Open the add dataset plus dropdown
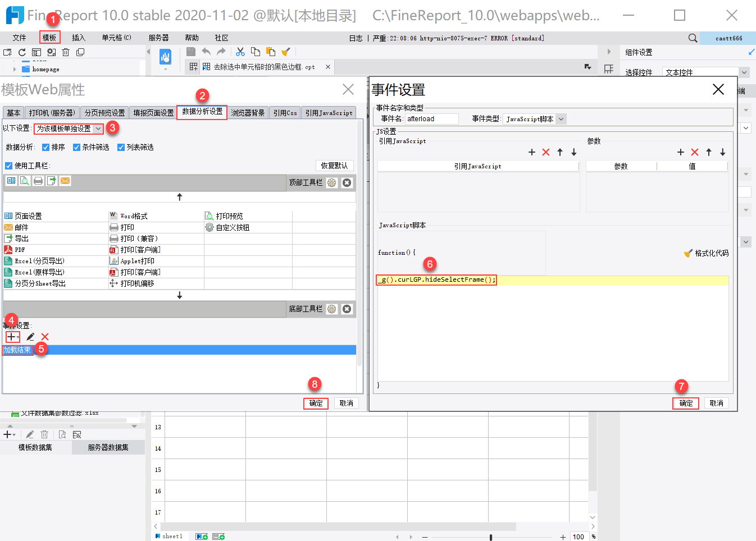The width and height of the screenshot is (756, 541). coord(10,434)
